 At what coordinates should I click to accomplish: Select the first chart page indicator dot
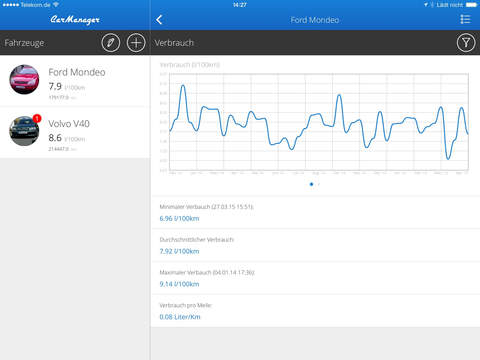311,184
